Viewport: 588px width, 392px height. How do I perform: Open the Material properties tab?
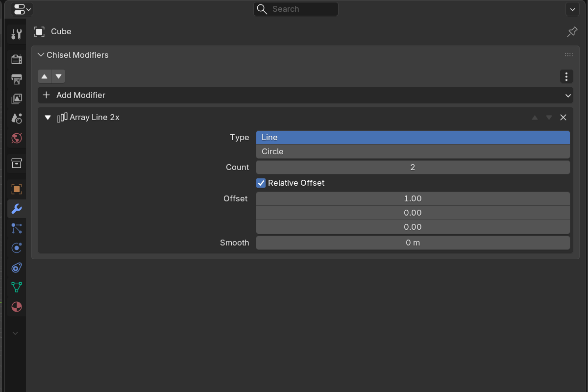point(16,307)
